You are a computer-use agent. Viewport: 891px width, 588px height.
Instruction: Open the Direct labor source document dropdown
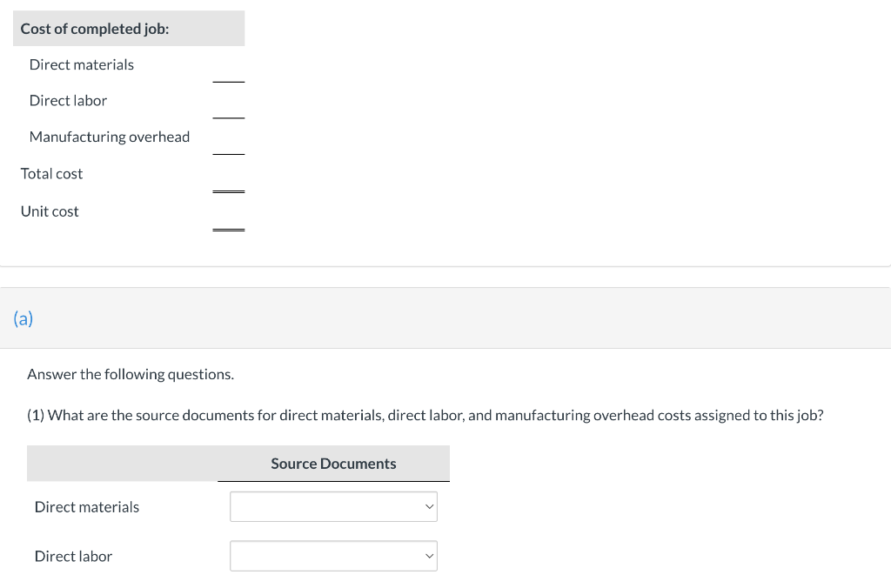point(333,556)
